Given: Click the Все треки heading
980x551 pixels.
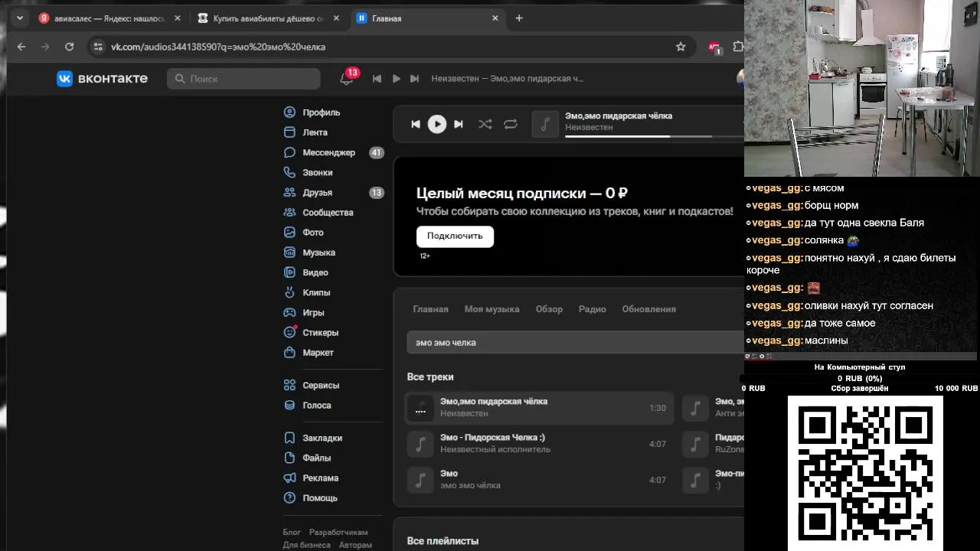Looking at the screenshot, I should 430,377.
